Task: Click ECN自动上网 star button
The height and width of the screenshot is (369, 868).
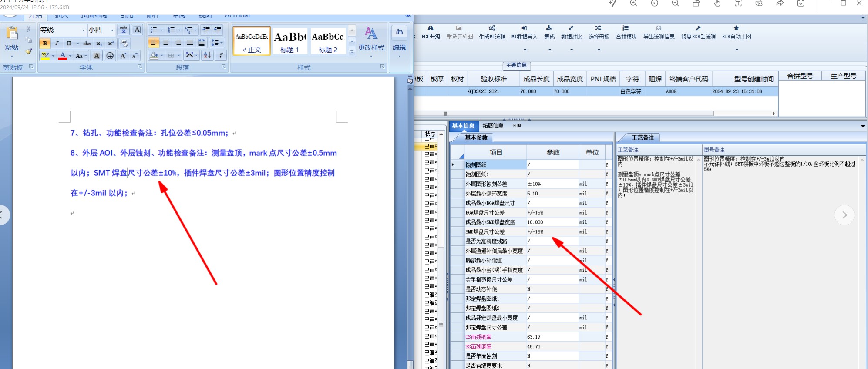Action: coord(737,33)
